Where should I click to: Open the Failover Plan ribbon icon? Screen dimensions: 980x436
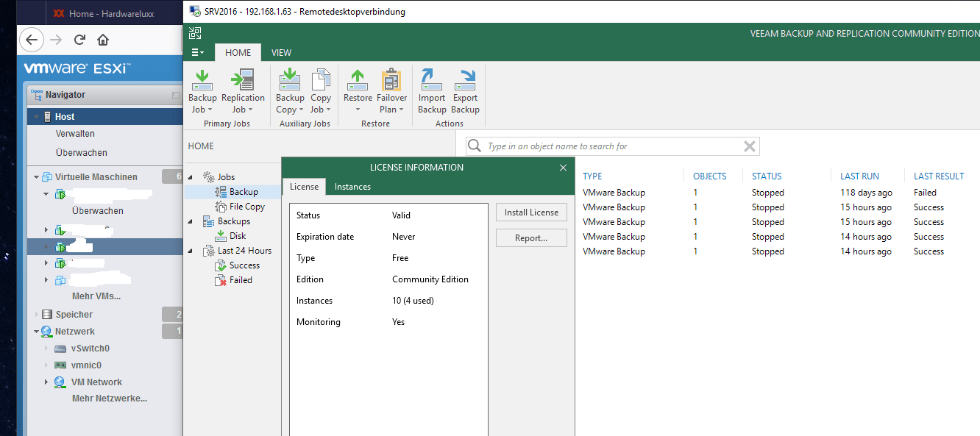point(391,81)
